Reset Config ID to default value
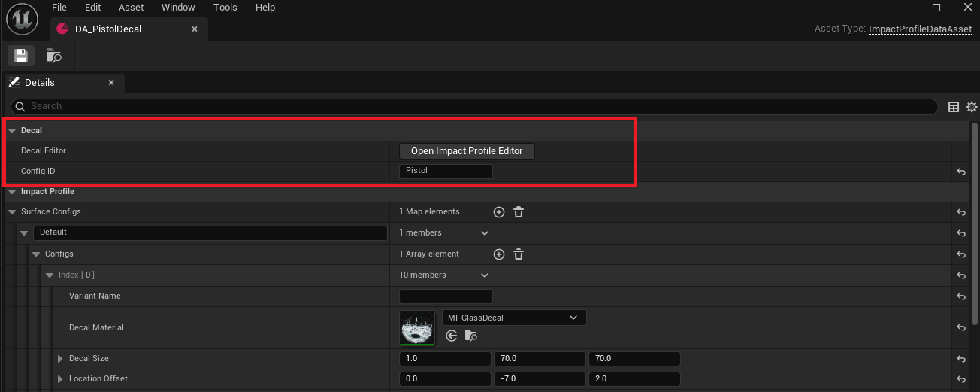980x392 pixels. tap(960, 172)
